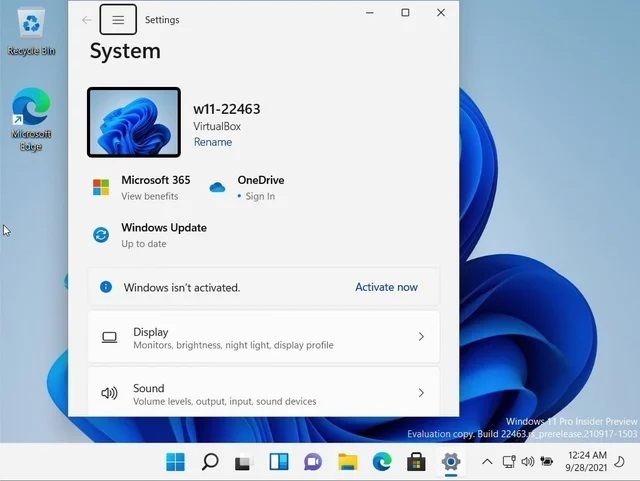Open Microsoft 365 benefits
The image size is (640, 481).
click(x=155, y=187)
